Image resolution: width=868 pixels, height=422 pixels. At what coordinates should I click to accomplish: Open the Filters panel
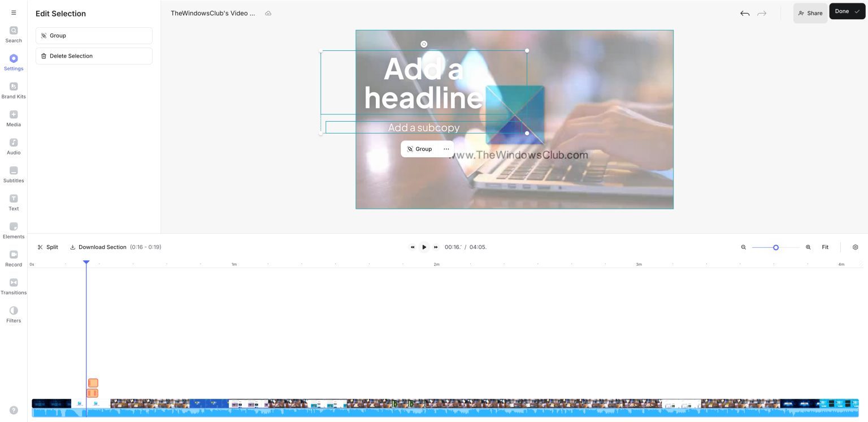point(14,315)
